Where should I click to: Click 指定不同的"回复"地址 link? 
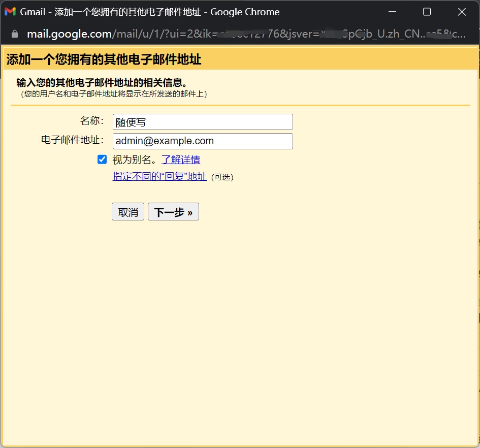pos(159,177)
